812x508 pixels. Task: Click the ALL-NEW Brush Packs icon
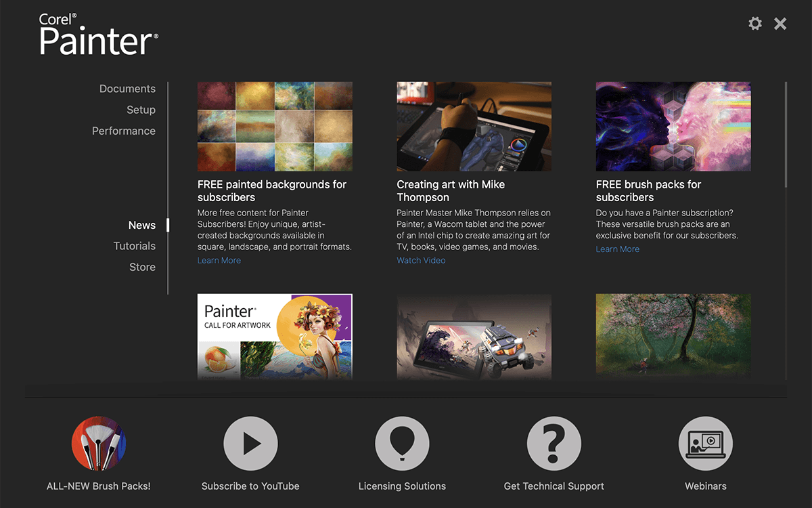[x=99, y=444]
